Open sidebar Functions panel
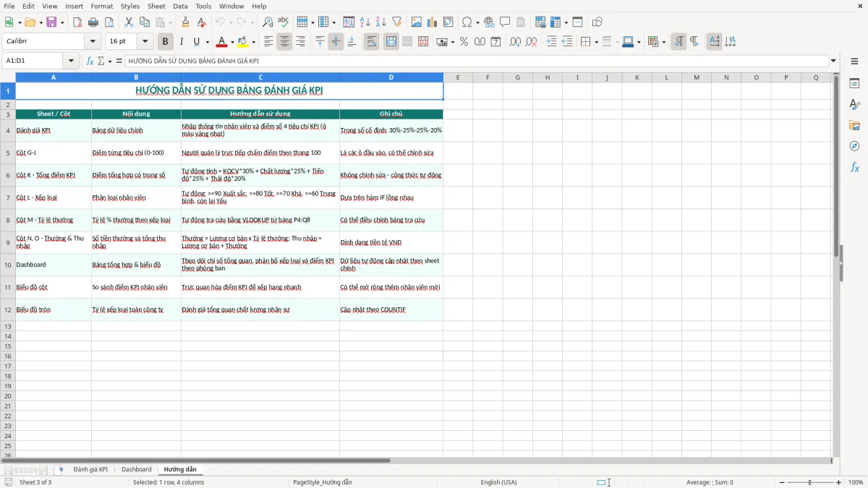The image size is (868, 488). click(854, 167)
